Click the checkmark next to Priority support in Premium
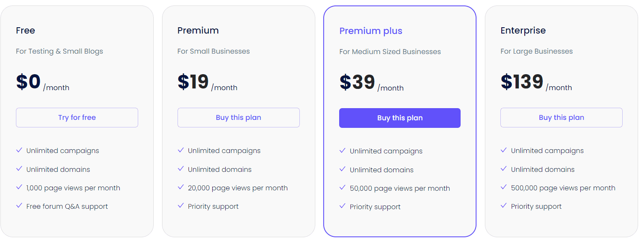 point(181,206)
